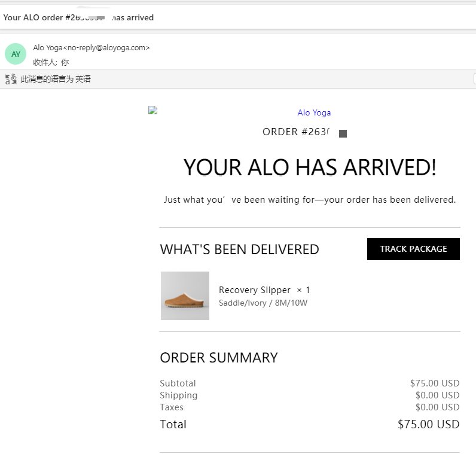
Task: Click the ORDER SUMMARY heading
Action: click(x=219, y=358)
